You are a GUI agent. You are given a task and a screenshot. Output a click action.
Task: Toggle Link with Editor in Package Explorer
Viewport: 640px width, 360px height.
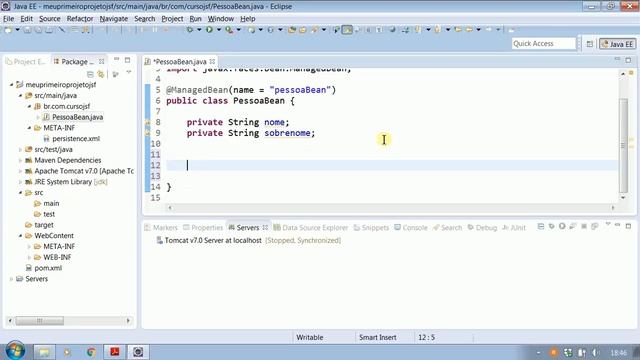point(101,74)
